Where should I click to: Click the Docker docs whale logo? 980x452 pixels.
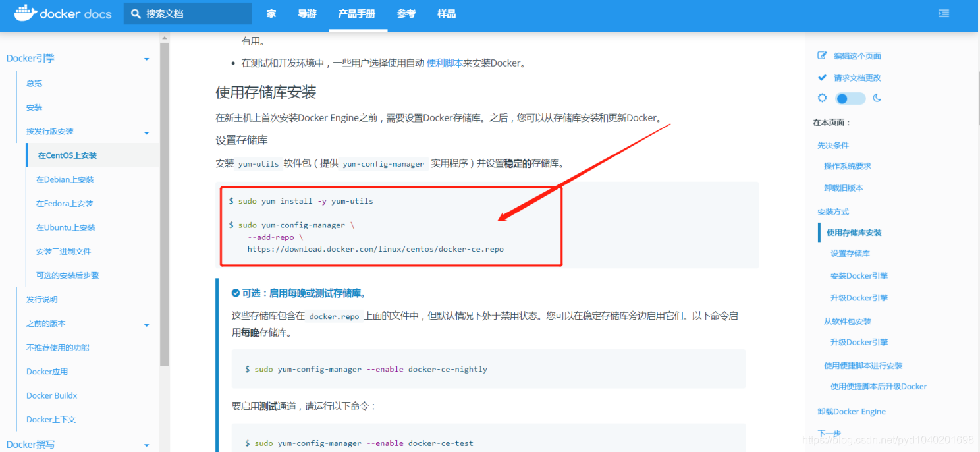click(x=25, y=13)
